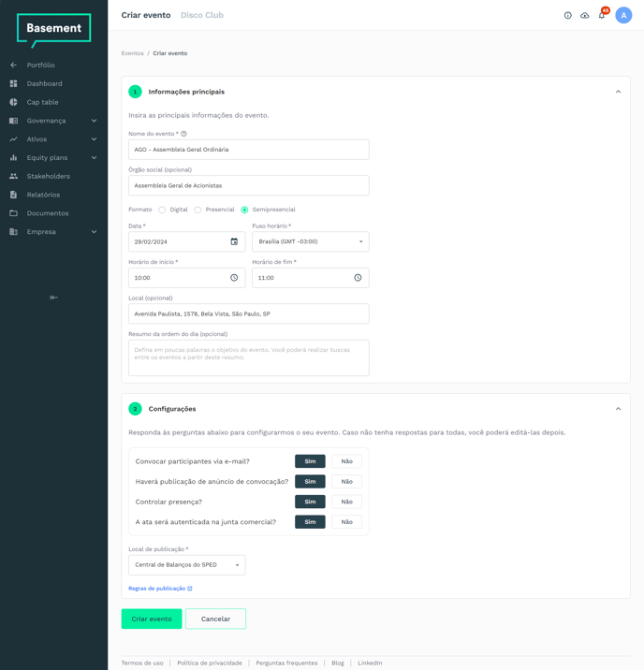Open the Local de publicação dropdown

(x=186, y=565)
